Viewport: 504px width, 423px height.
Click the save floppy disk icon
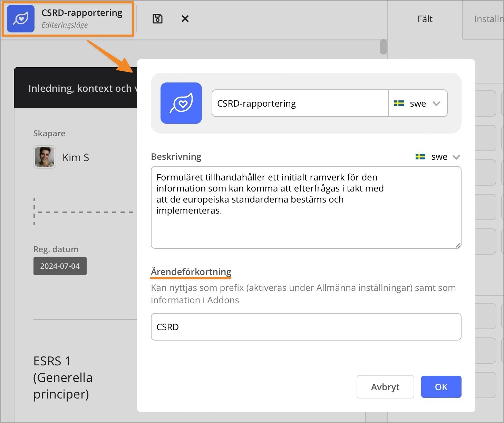tap(157, 19)
